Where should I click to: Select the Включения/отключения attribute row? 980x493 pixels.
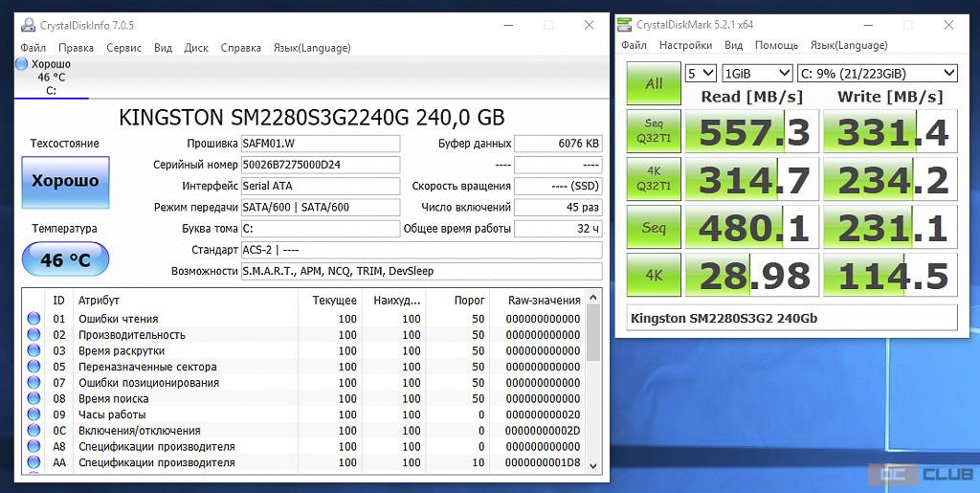coord(304,431)
